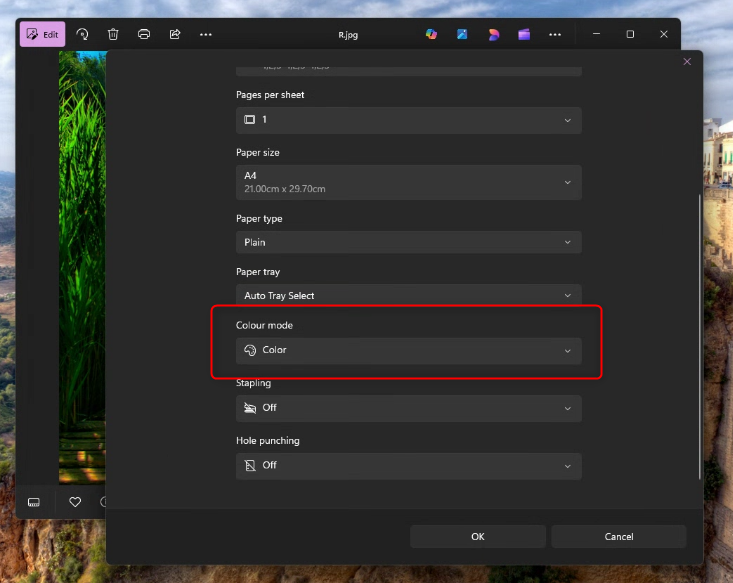
Task: Open the right three-dot overflow menu
Action: click(x=555, y=35)
